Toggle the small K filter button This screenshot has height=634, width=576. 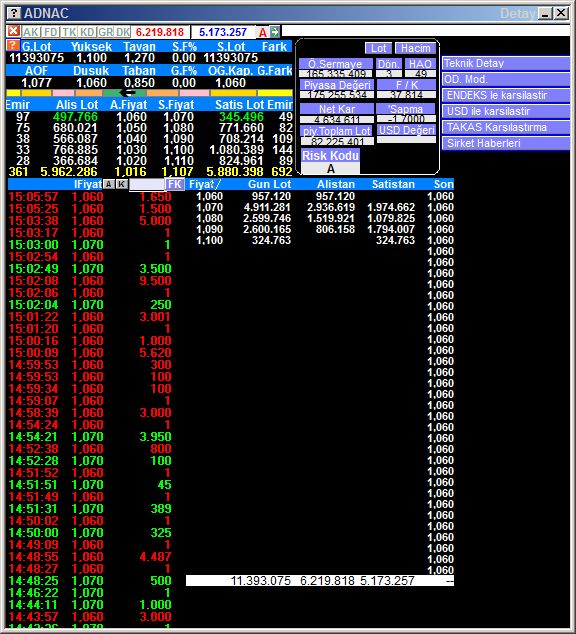click(x=122, y=184)
